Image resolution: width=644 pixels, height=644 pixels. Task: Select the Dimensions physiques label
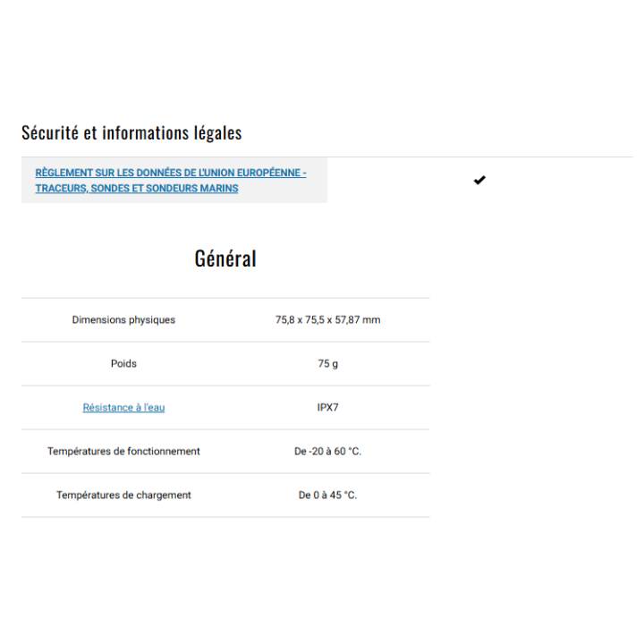(x=123, y=320)
